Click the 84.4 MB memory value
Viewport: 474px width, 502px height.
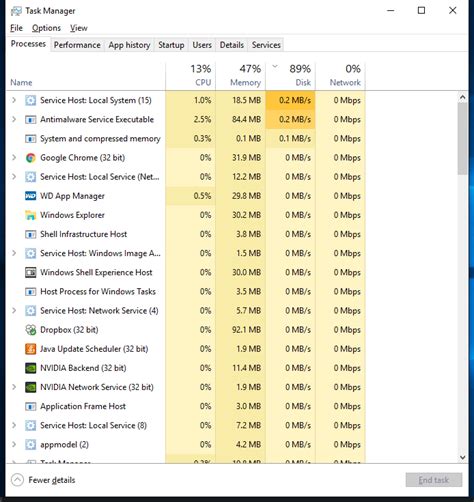(x=246, y=119)
